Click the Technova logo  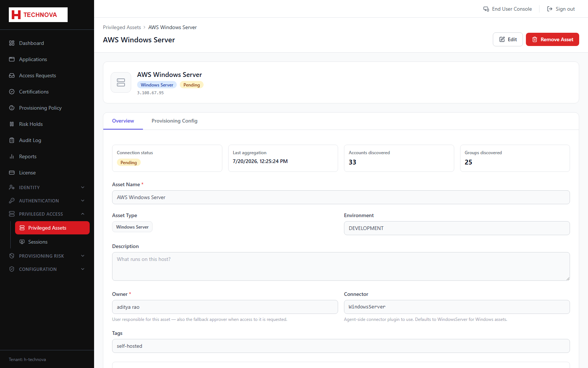(x=38, y=15)
